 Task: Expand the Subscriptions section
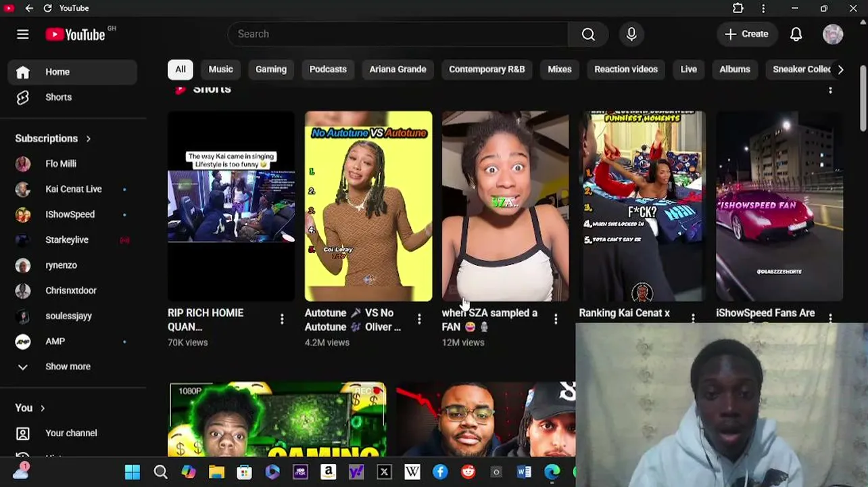(53, 139)
